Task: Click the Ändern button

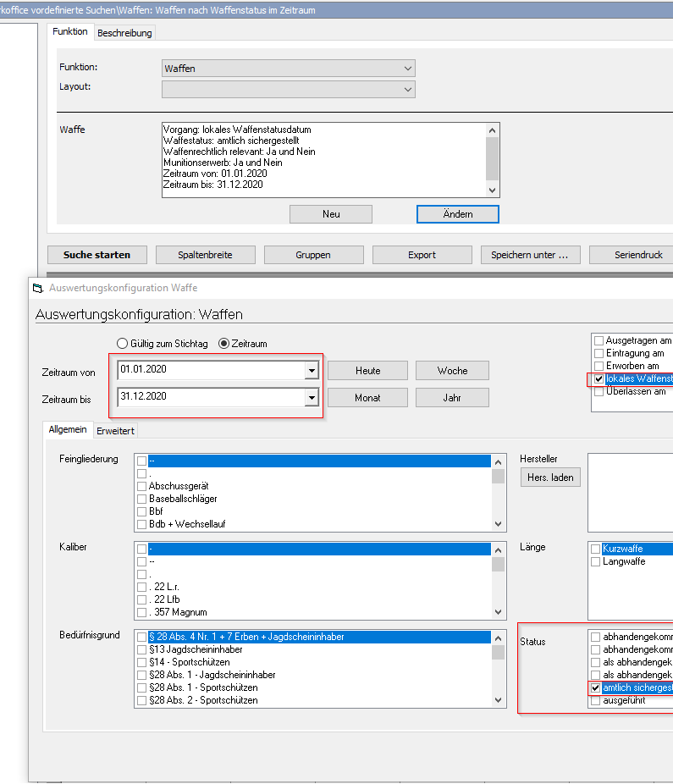Action: point(458,214)
